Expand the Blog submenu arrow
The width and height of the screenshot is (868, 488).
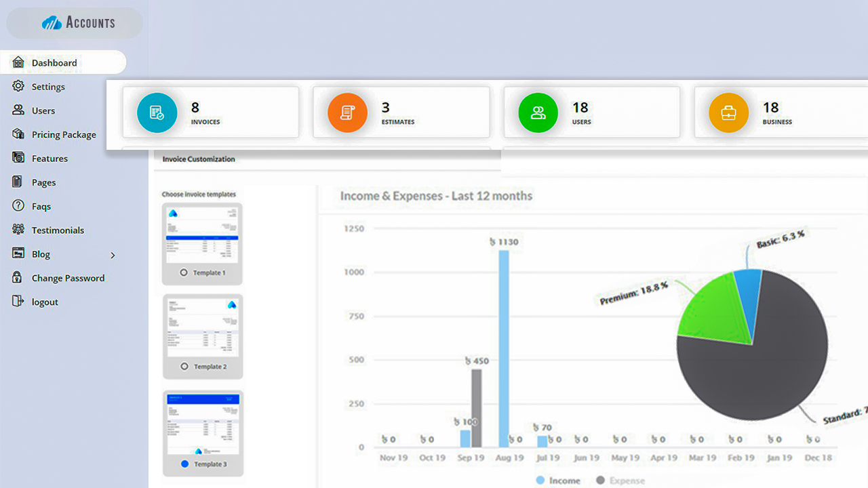pos(113,255)
